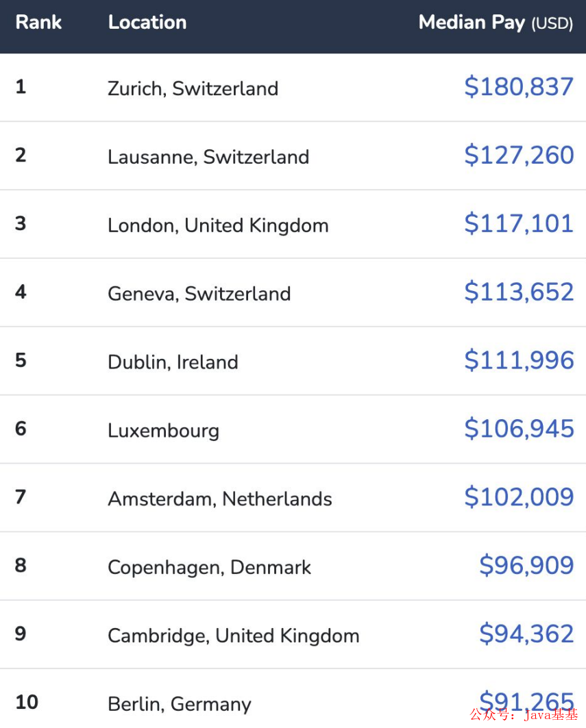The image size is (586, 728).
Task: Select London, United Kingdom entry
Action: click(x=218, y=225)
